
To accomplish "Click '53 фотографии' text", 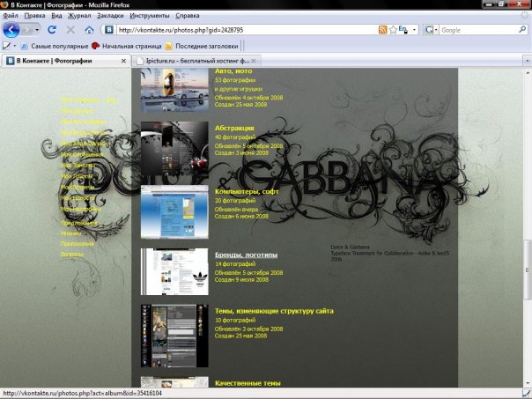I will (235, 80).
